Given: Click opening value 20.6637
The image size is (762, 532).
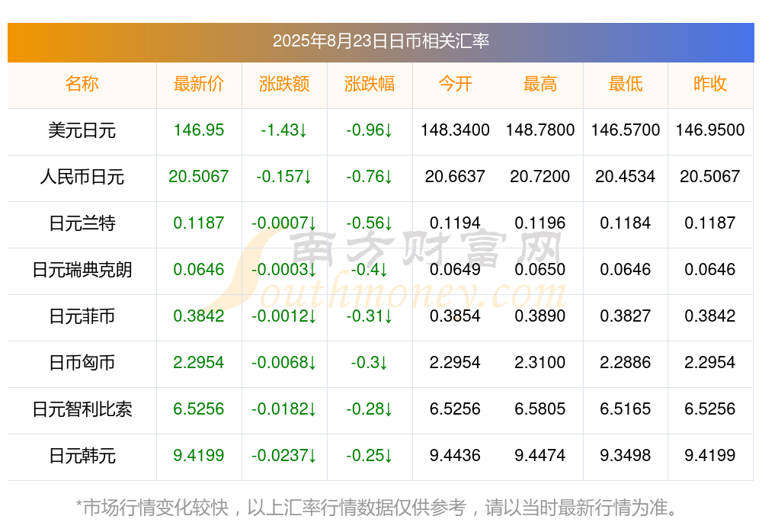Looking at the screenshot, I should tap(455, 176).
